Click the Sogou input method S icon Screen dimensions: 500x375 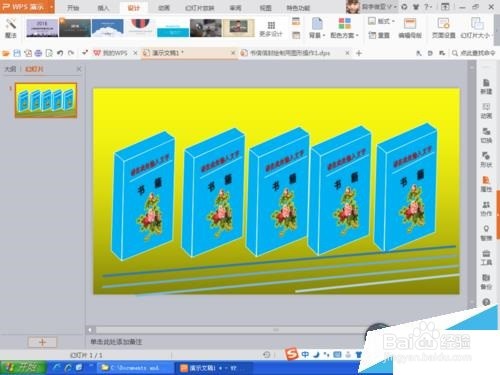(x=291, y=354)
